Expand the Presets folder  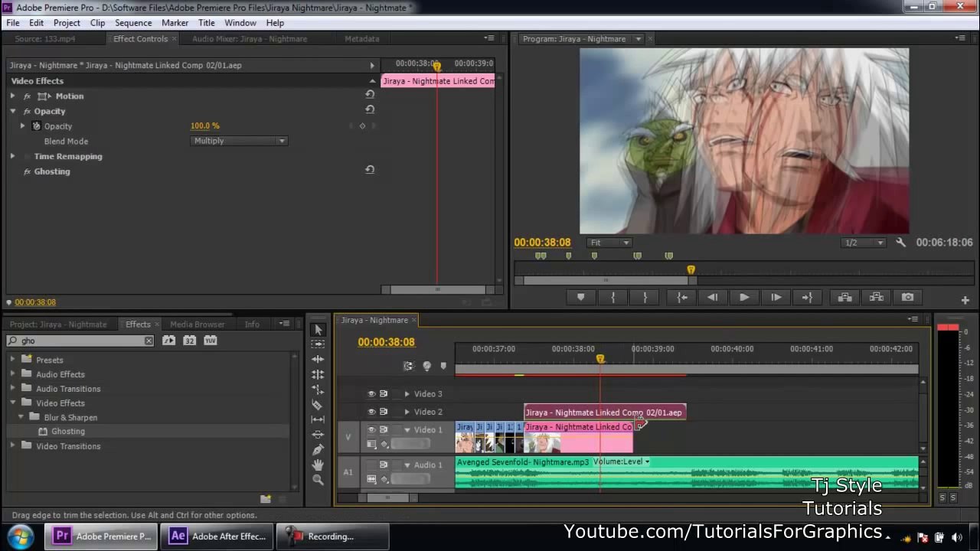(12, 360)
